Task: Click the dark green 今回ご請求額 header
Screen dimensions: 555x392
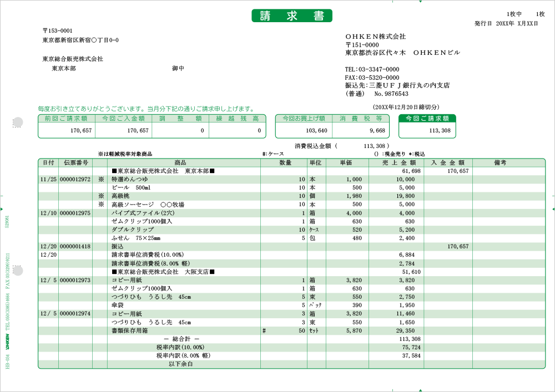Action: [427, 119]
